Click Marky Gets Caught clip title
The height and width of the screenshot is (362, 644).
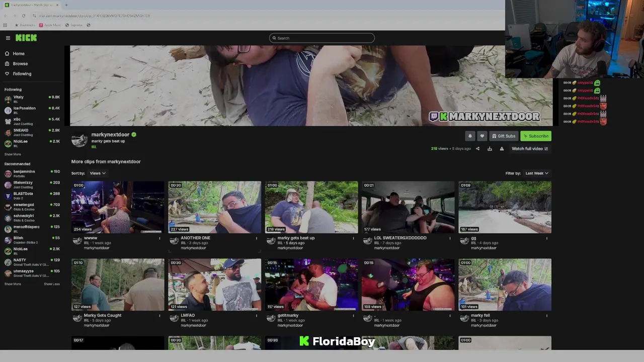click(103, 315)
